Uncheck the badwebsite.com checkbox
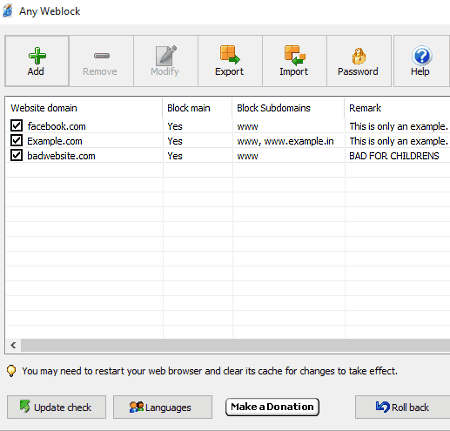The height and width of the screenshot is (431, 450). click(16, 155)
